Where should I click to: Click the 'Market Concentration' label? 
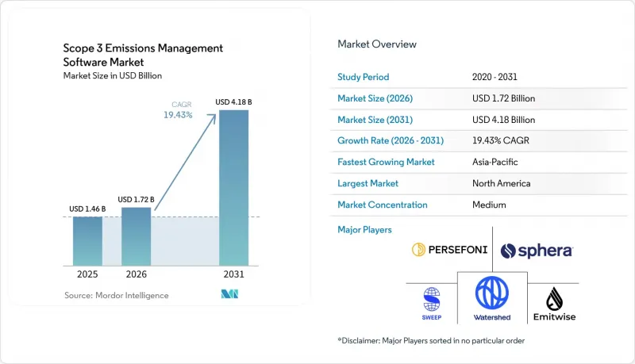pyautogui.click(x=383, y=205)
